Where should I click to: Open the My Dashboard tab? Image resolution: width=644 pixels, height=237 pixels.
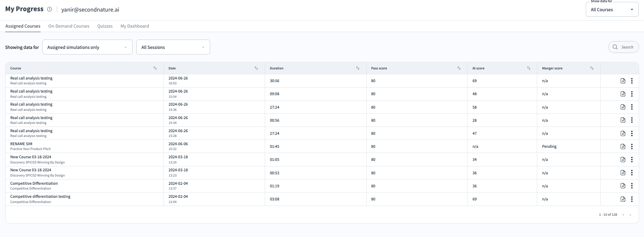tap(134, 26)
